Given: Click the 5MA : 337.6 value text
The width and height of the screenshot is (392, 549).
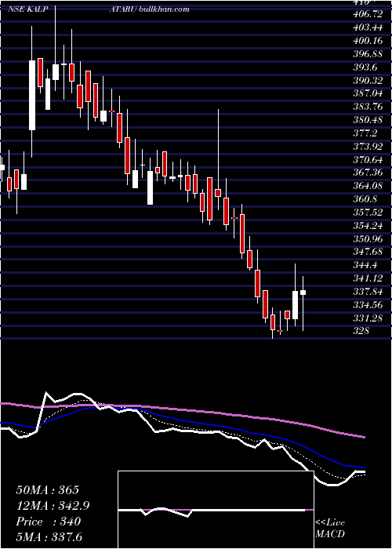Looking at the screenshot, I should [49, 536].
